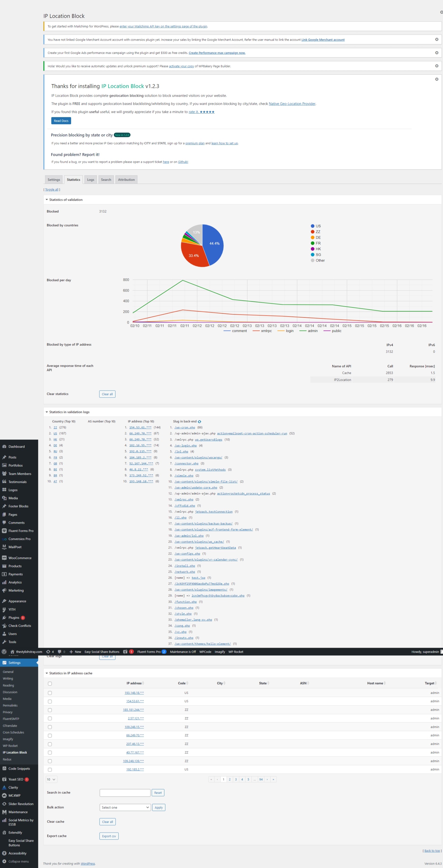Click the Media icon in sidebar
The height and width of the screenshot is (868, 443).
click(4, 498)
